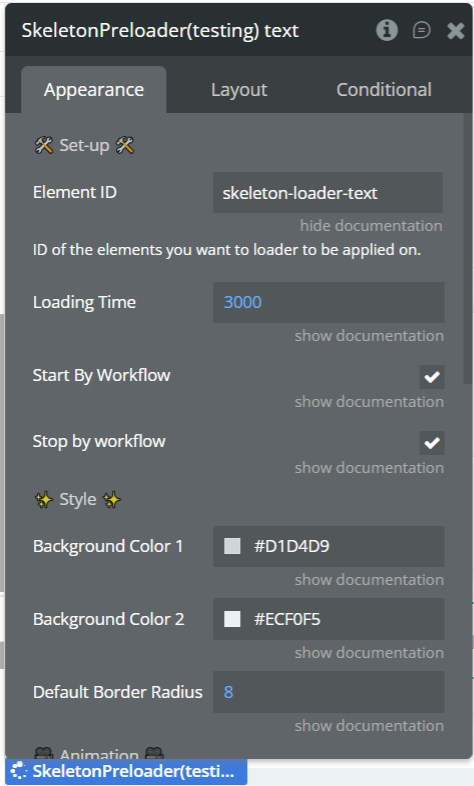Show documentation under Start By Workflow

(369, 402)
